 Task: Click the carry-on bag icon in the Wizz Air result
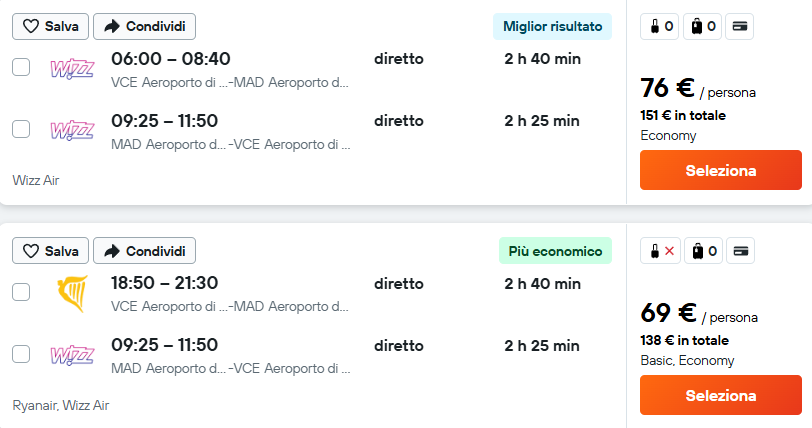[659, 26]
